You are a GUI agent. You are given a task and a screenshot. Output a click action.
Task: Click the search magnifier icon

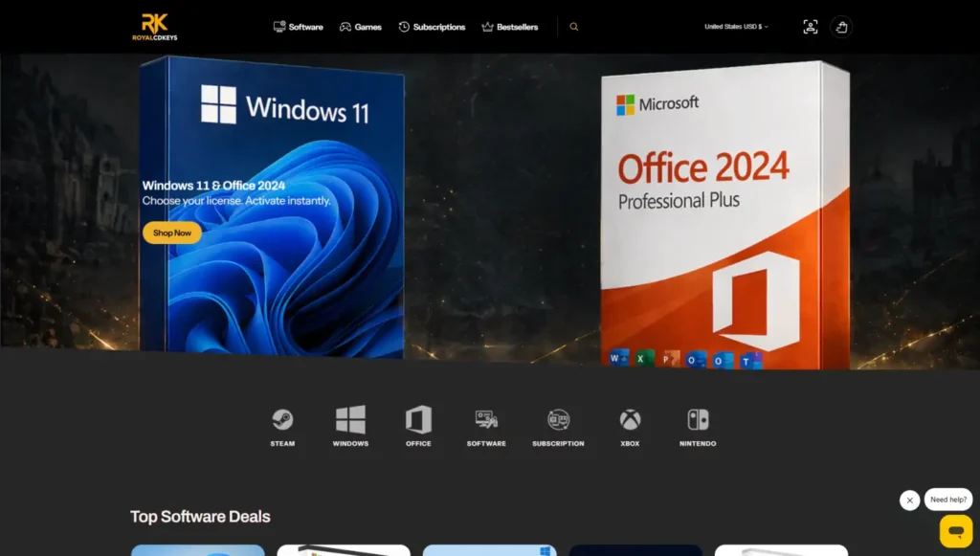tap(574, 27)
